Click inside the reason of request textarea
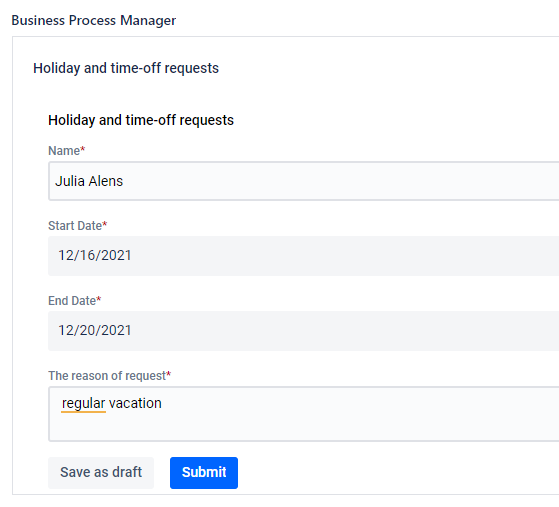 coord(303,414)
